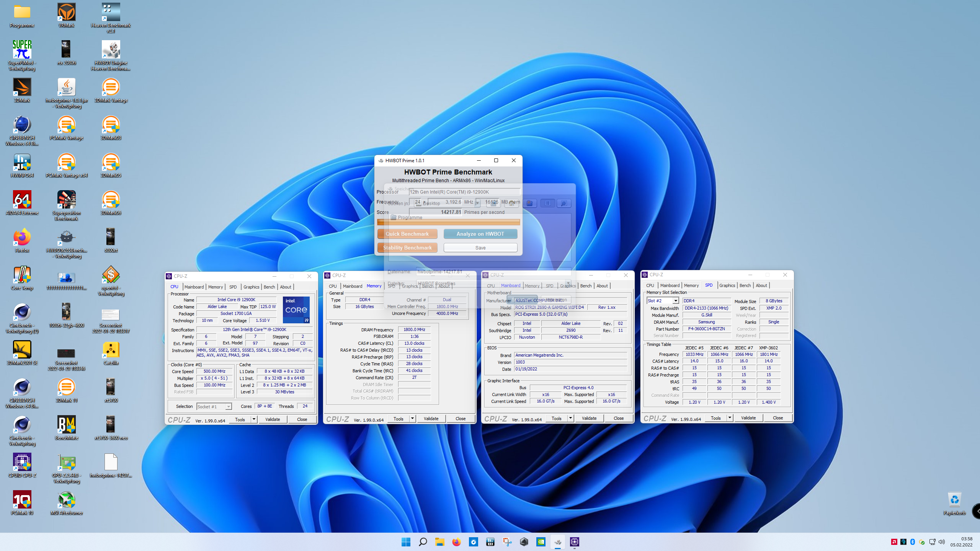Click Validate in the CPU-Z CPU window
Screen dimensions: 980x551
click(x=273, y=419)
